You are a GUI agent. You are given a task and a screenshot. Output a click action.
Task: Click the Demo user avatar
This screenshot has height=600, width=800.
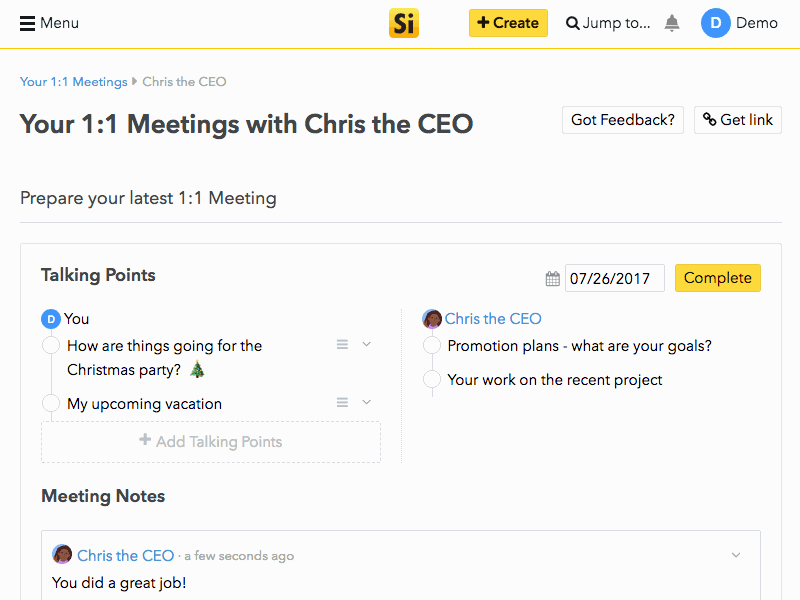[x=716, y=22]
